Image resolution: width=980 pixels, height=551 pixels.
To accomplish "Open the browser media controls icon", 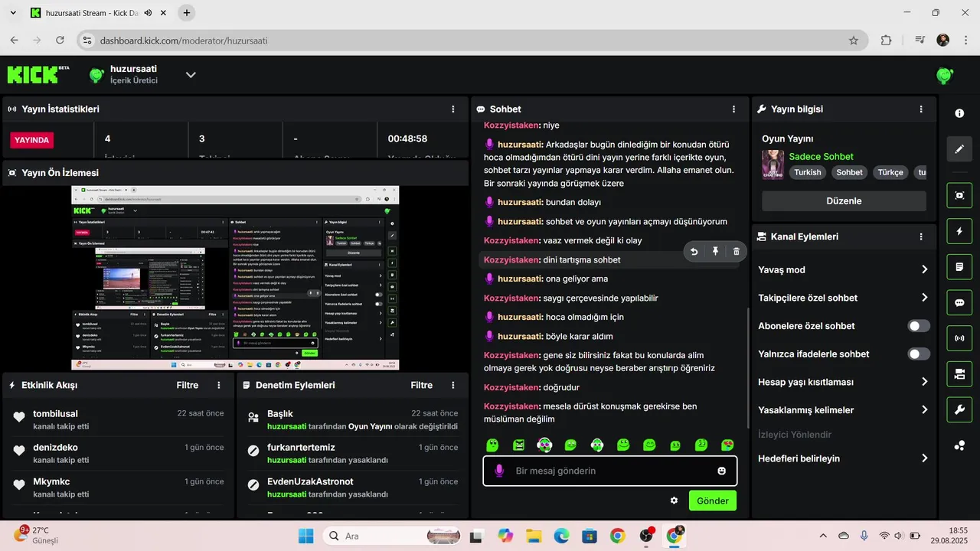I will coord(920,41).
